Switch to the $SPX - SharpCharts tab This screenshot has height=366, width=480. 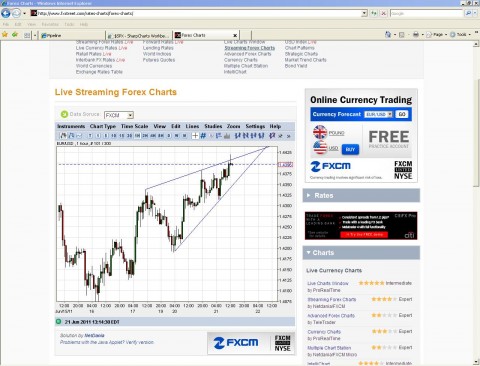pyautogui.click(x=139, y=35)
